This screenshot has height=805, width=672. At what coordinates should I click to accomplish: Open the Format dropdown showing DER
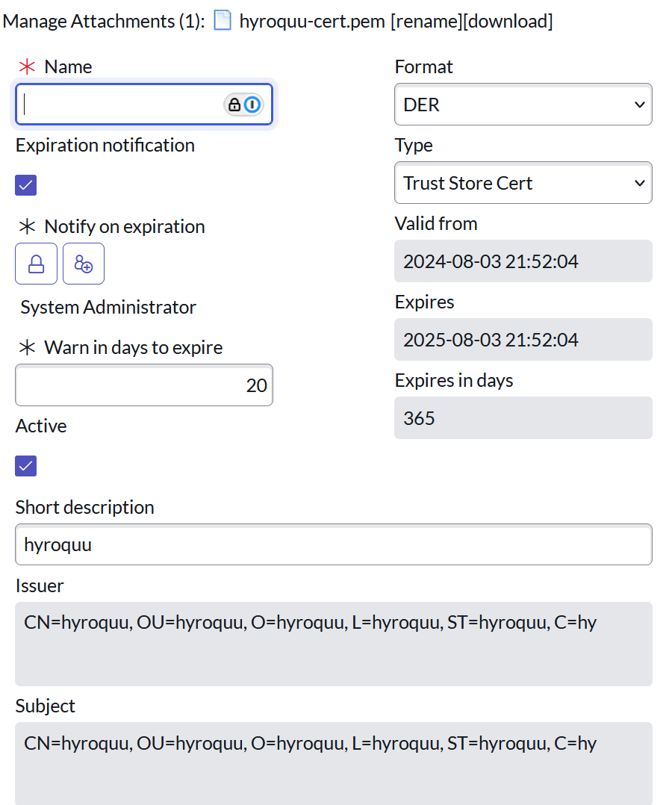pyautogui.click(x=523, y=104)
